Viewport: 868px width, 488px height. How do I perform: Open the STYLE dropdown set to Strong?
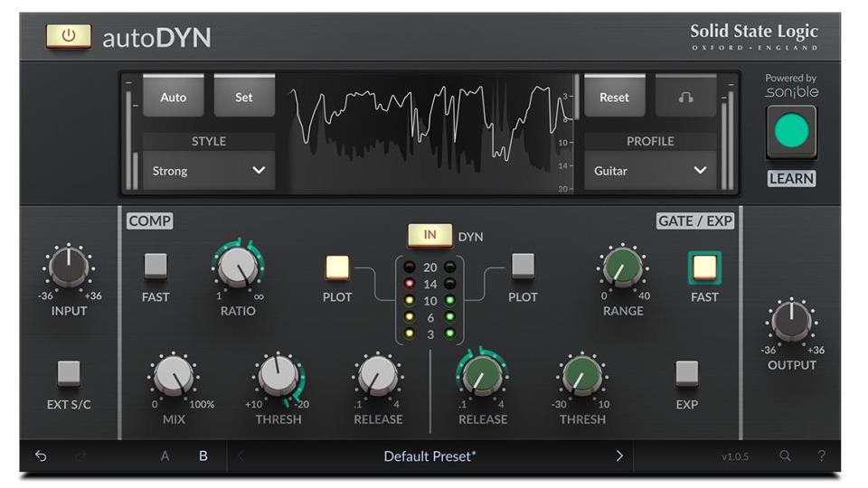pos(209,171)
